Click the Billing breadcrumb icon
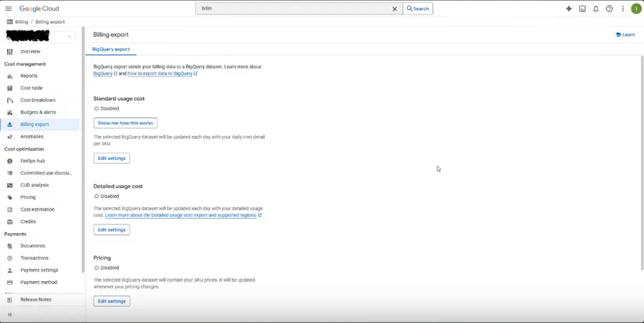 tap(10, 22)
